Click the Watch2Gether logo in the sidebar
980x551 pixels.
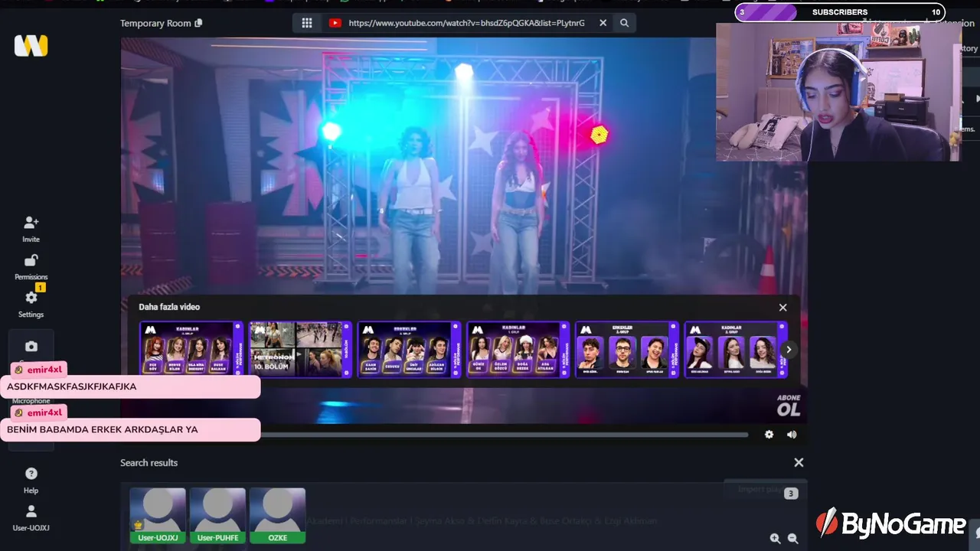[31, 45]
